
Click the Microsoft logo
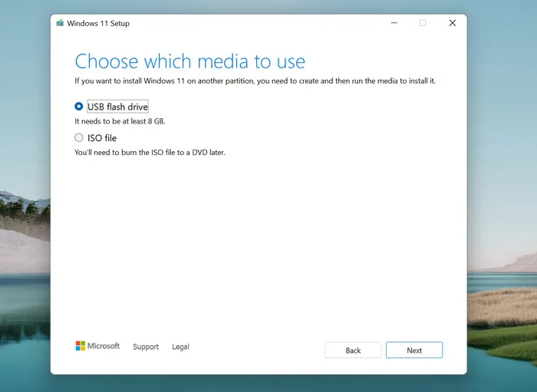pyautogui.click(x=97, y=346)
